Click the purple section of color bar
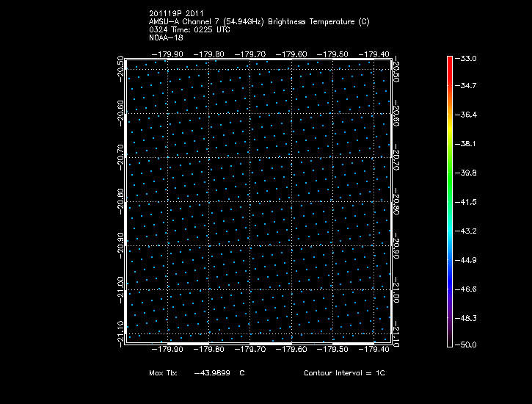This screenshot has width=532, height=404. point(449,316)
